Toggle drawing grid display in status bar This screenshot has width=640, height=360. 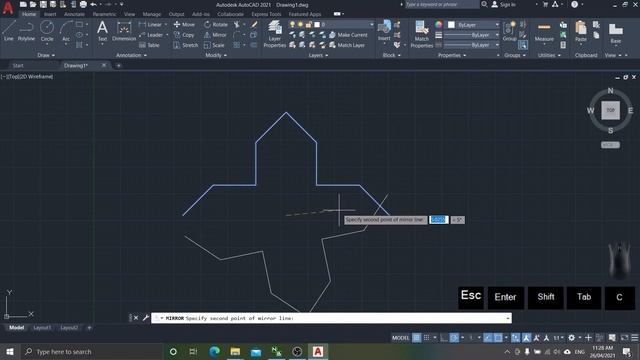point(416,338)
